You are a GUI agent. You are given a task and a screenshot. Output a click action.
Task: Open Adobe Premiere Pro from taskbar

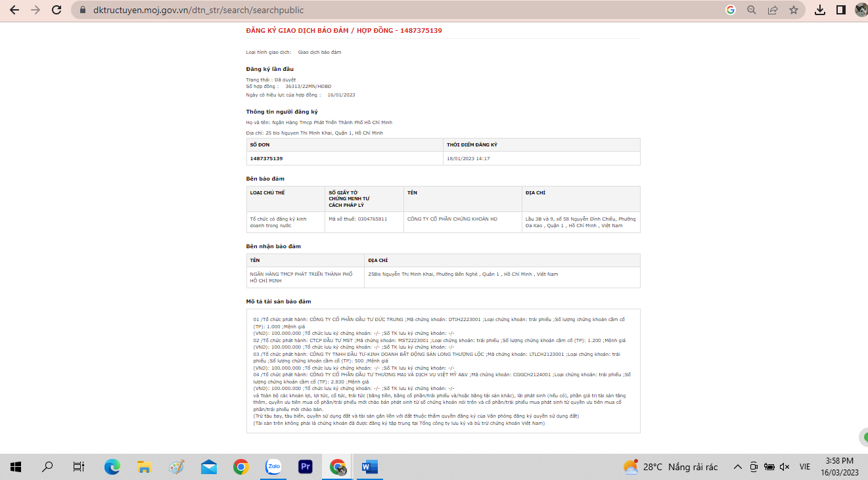tap(306, 467)
